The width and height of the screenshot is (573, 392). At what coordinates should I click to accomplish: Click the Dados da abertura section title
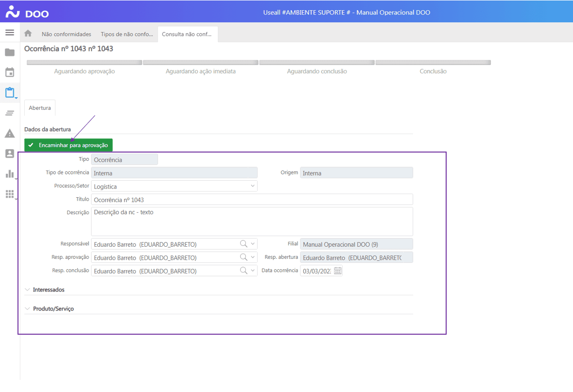[x=48, y=129]
